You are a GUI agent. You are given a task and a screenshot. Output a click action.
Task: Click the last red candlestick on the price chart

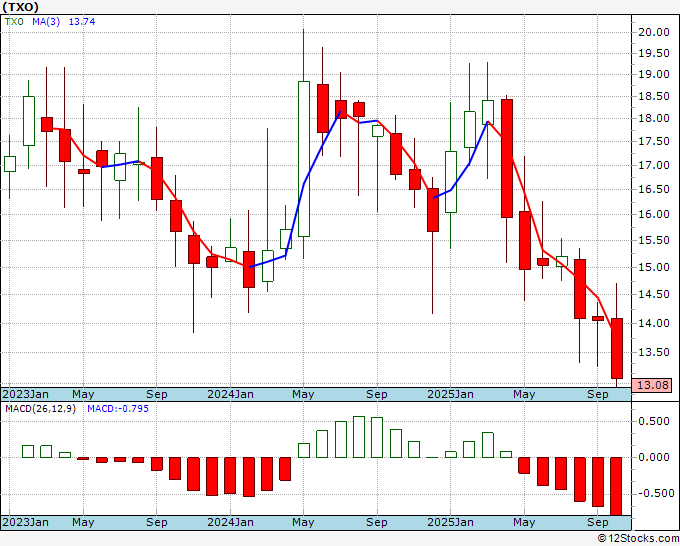tap(617, 348)
